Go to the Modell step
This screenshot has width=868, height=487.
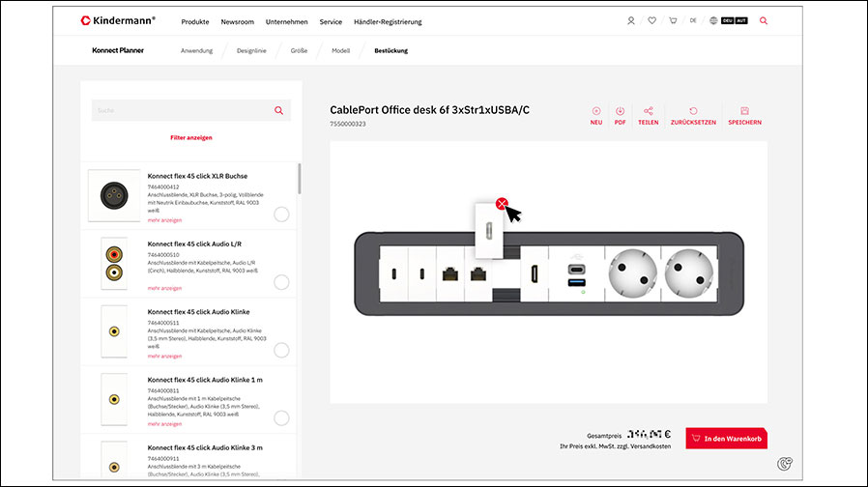point(340,51)
